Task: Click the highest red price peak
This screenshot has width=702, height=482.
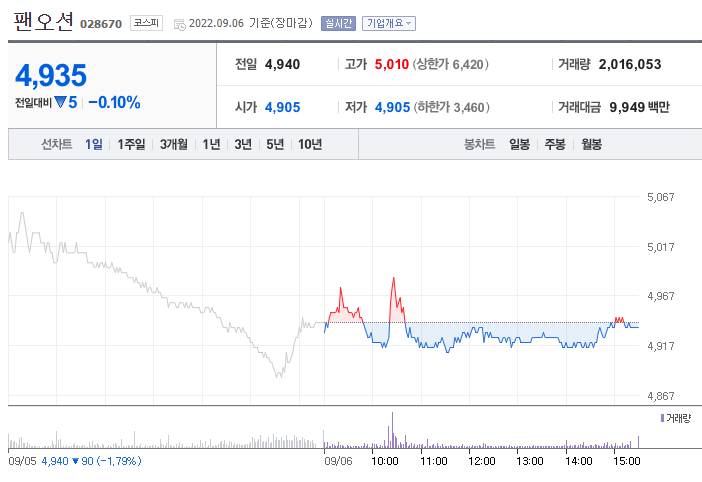Action: click(x=394, y=279)
